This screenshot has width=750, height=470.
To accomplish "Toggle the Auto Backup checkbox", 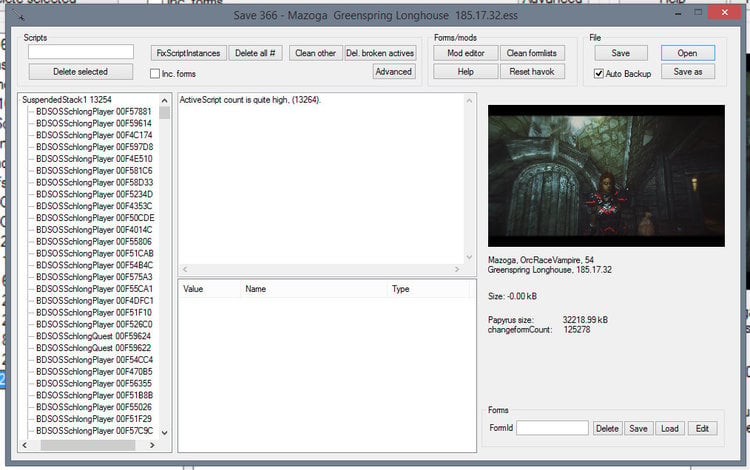I will pyautogui.click(x=598, y=74).
